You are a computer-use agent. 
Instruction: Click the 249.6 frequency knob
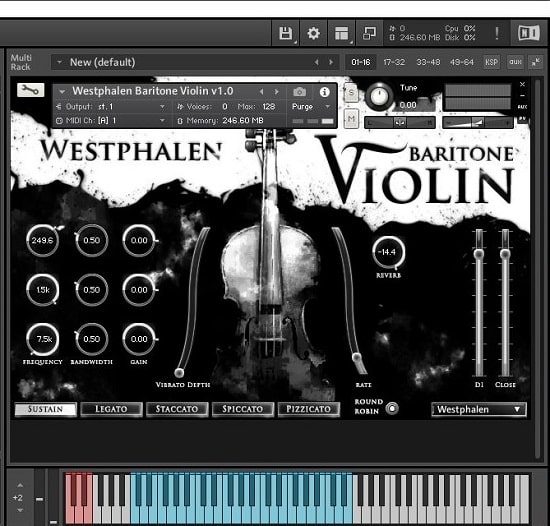tap(42, 240)
